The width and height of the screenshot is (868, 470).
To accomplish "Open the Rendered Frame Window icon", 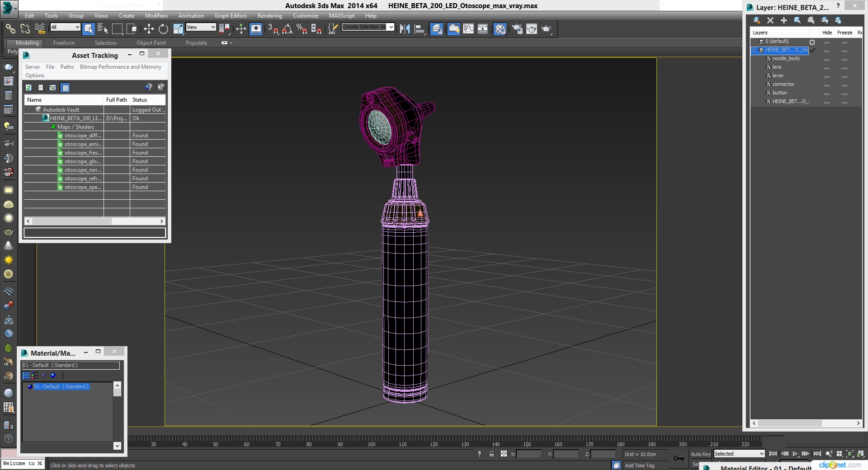I will tap(532, 29).
